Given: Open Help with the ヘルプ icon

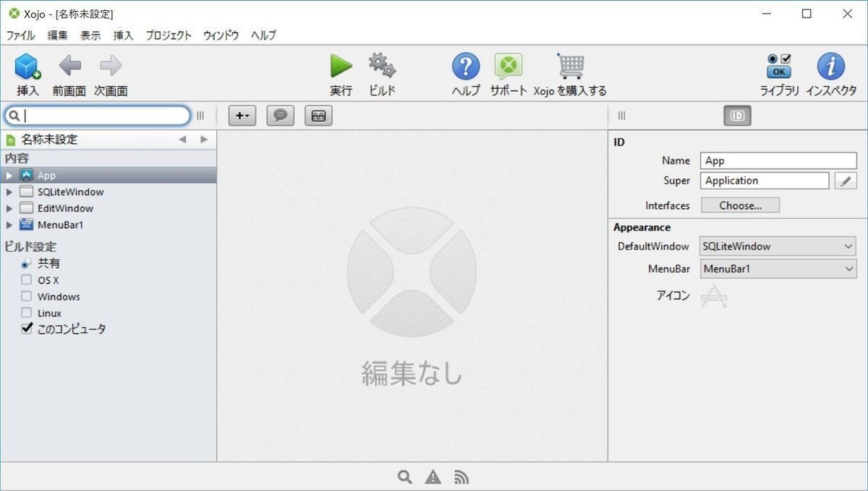Looking at the screenshot, I should (x=466, y=67).
